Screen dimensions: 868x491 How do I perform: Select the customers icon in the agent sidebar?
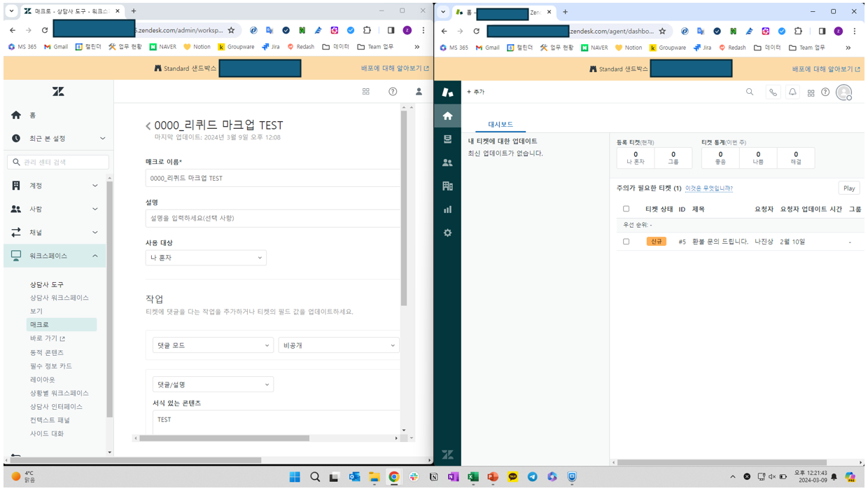(447, 162)
